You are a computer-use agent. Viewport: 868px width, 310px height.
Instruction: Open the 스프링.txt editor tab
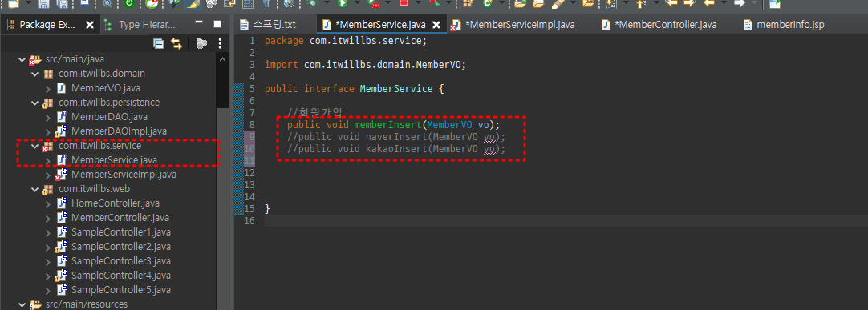[x=268, y=25]
